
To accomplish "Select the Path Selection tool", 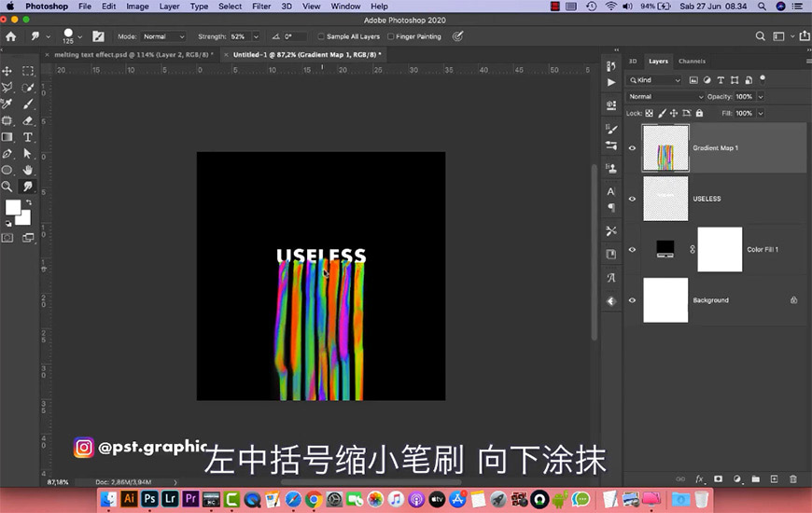I will point(27,154).
